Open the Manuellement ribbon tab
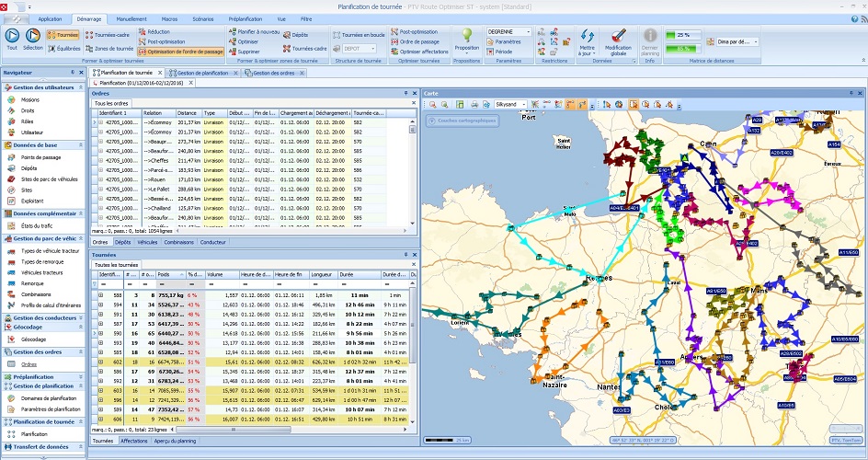 click(x=131, y=18)
